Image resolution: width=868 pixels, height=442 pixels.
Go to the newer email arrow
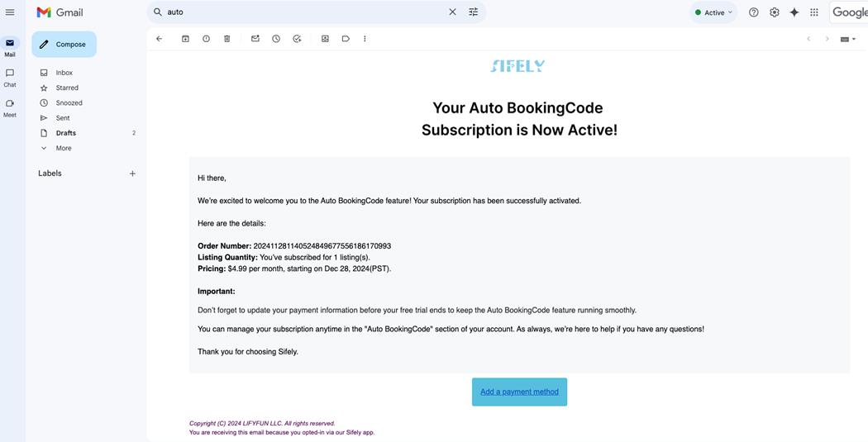(808, 39)
